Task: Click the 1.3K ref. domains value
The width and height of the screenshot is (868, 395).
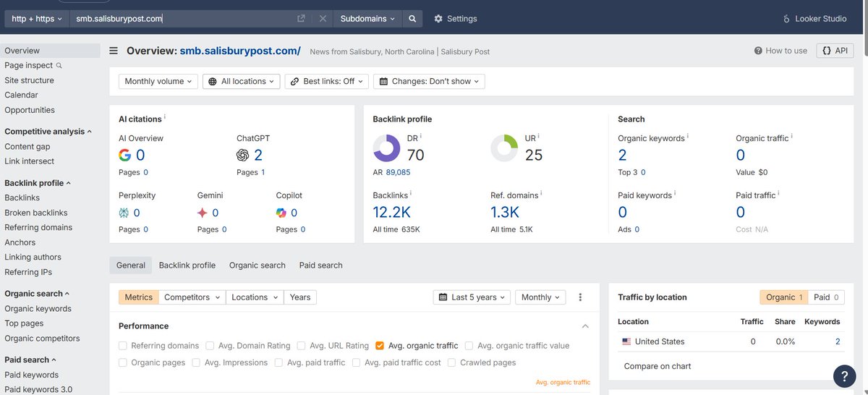Action: click(x=505, y=212)
